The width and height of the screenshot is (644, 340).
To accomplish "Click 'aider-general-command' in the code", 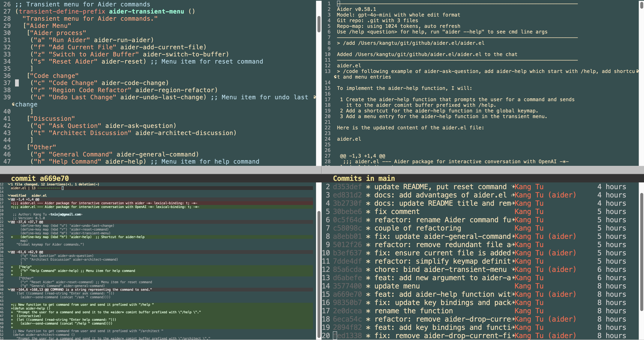I will pos(156,155).
